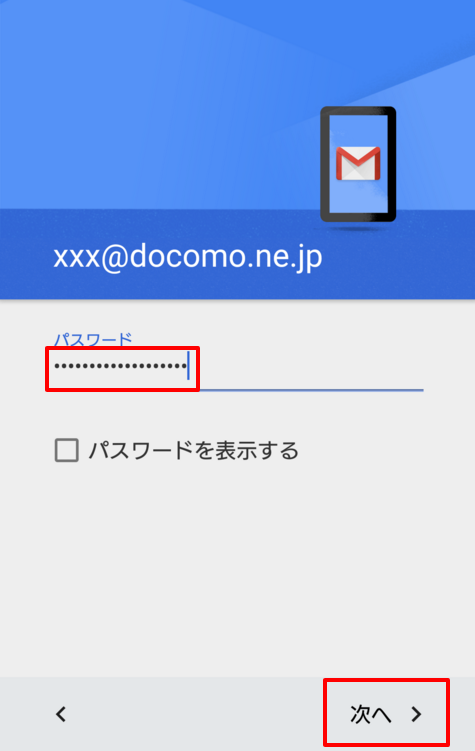Tap the red Gmail envelope icon

pos(358,163)
